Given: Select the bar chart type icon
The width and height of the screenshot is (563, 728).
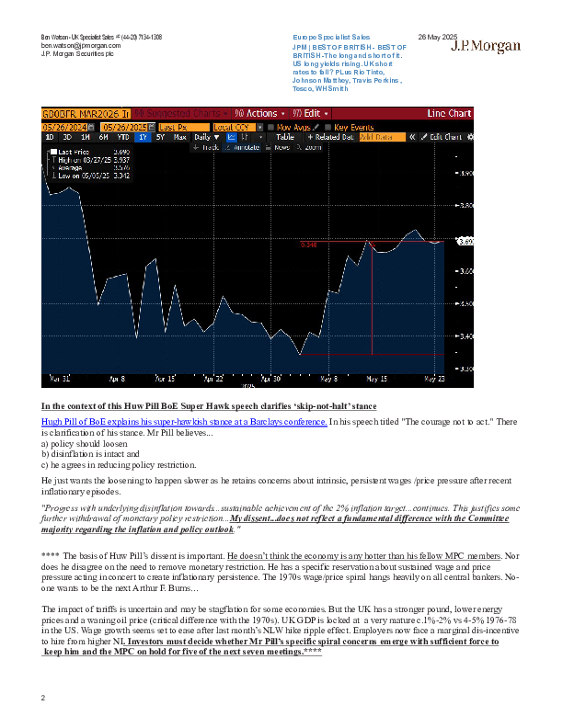Looking at the screenshot, I should [x=245, y=137].
